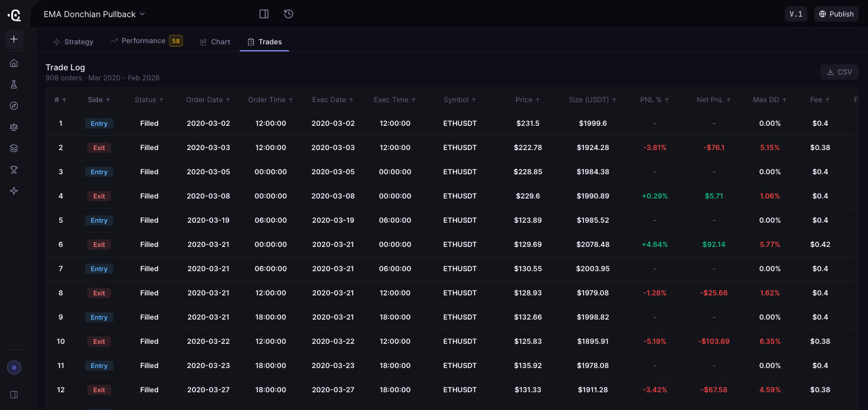Click the Entry badge in row 1
Image resolution: width=868 pixels, height=410 pixels.
[99, 123]
